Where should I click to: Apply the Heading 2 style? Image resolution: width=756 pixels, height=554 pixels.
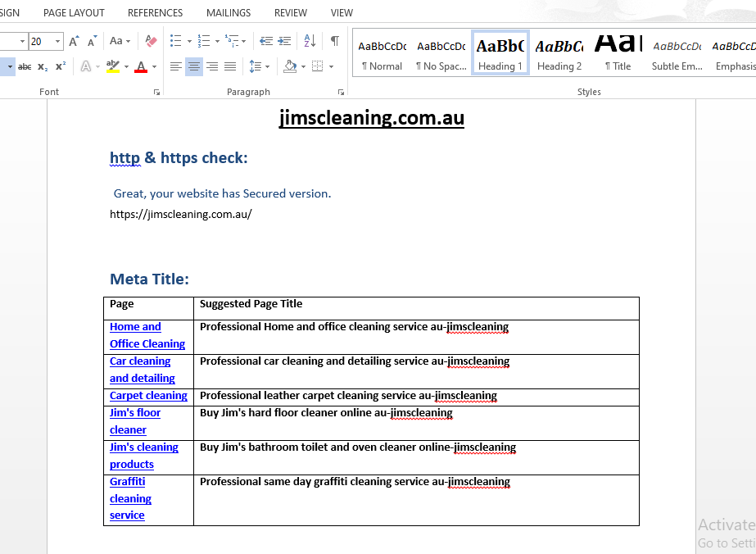(559, 53)
